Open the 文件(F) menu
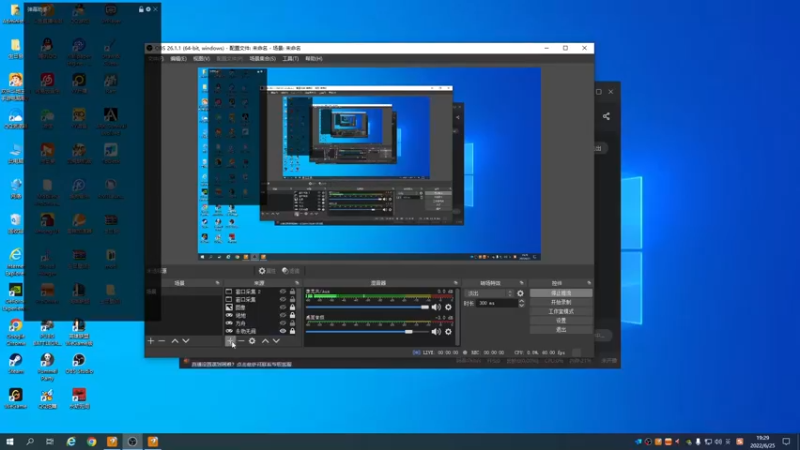800x450 pixels. point(156,59)
